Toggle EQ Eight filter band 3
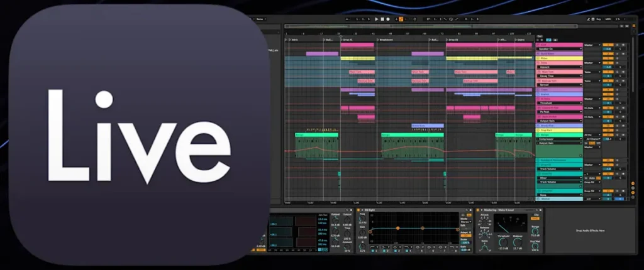This screenshot has height=270, width=644. (396, 250)
